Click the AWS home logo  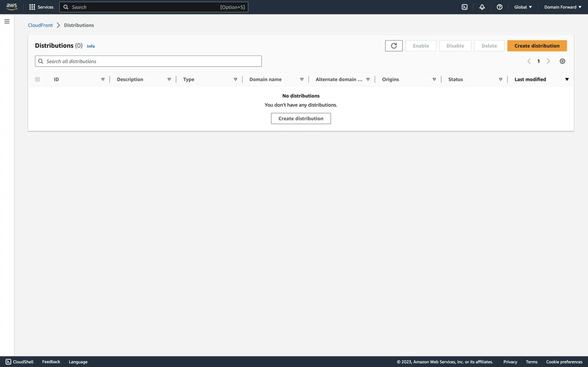(x=11, y=7)
